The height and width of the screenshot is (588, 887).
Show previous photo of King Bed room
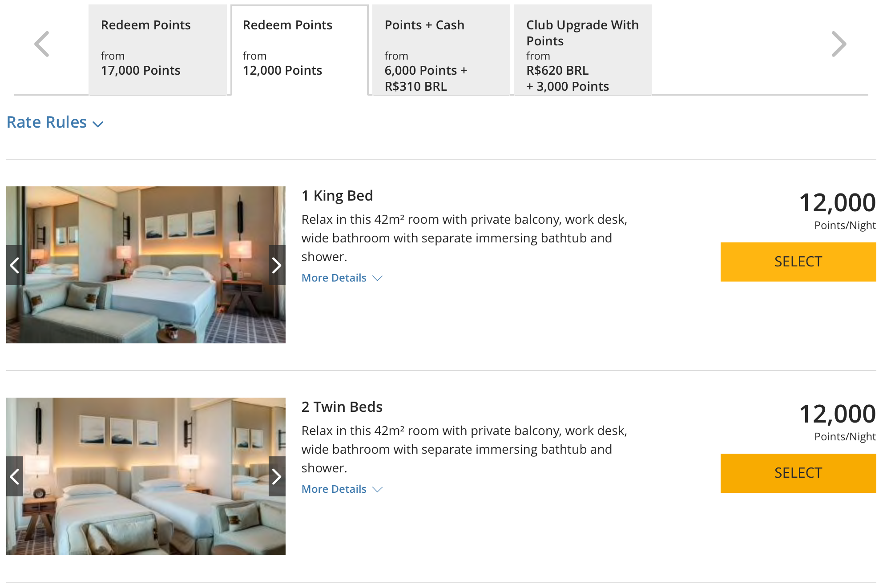click(x=15, y=265)
